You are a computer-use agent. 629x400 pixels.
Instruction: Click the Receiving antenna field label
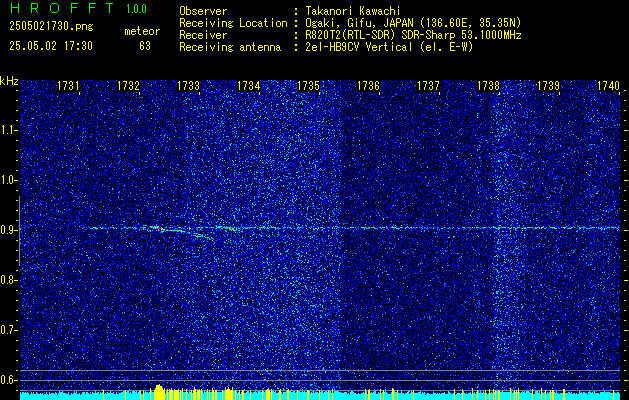(230, 47)
